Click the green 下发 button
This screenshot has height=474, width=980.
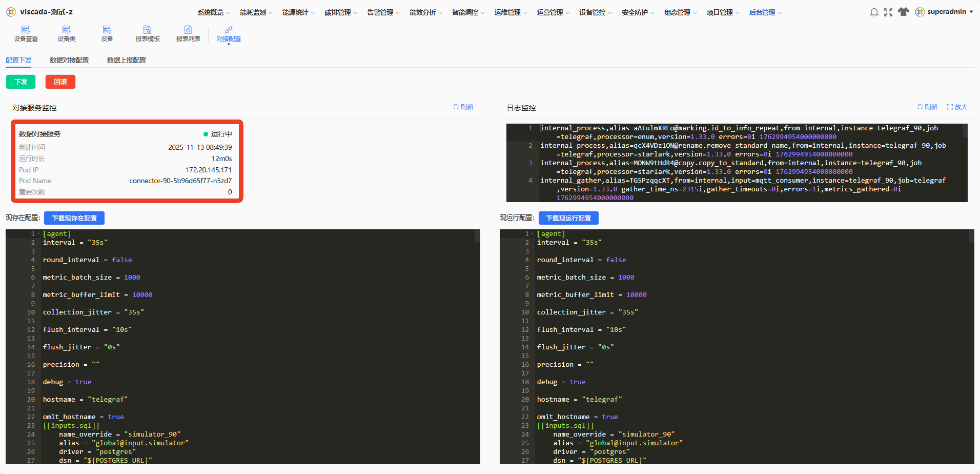pyautogui.click(x=21, y=82)
